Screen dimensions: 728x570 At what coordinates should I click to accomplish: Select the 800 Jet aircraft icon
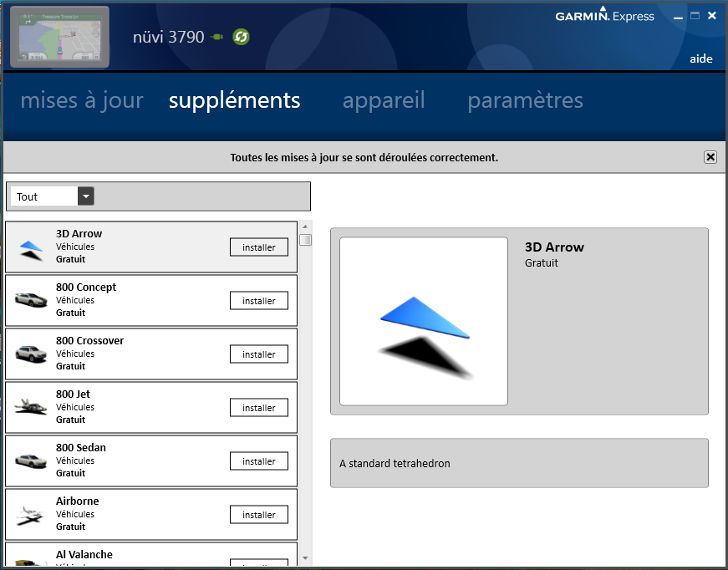31,407
